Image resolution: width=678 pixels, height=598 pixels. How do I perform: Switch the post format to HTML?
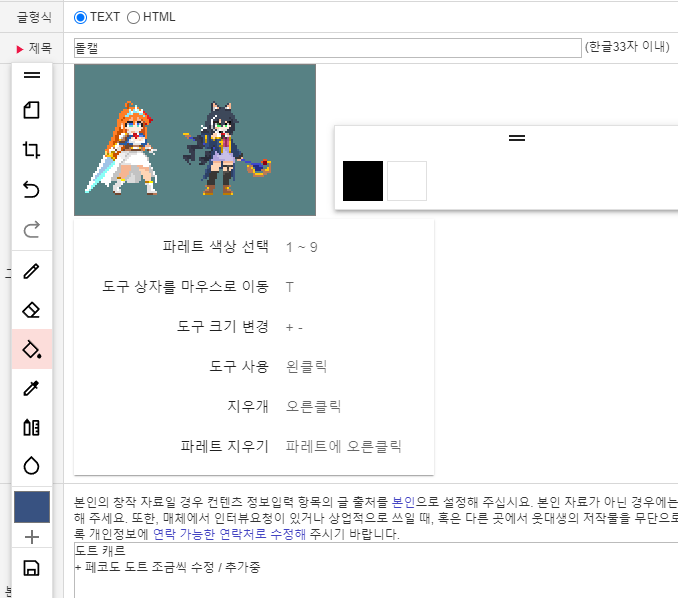[x=134, y=17]
